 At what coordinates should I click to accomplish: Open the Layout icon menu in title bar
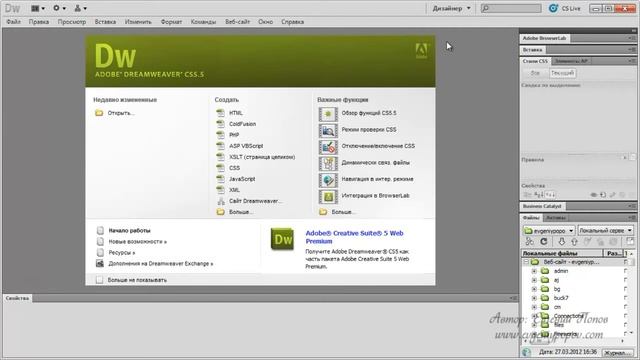pyautogui.click(x=38, y=8)
